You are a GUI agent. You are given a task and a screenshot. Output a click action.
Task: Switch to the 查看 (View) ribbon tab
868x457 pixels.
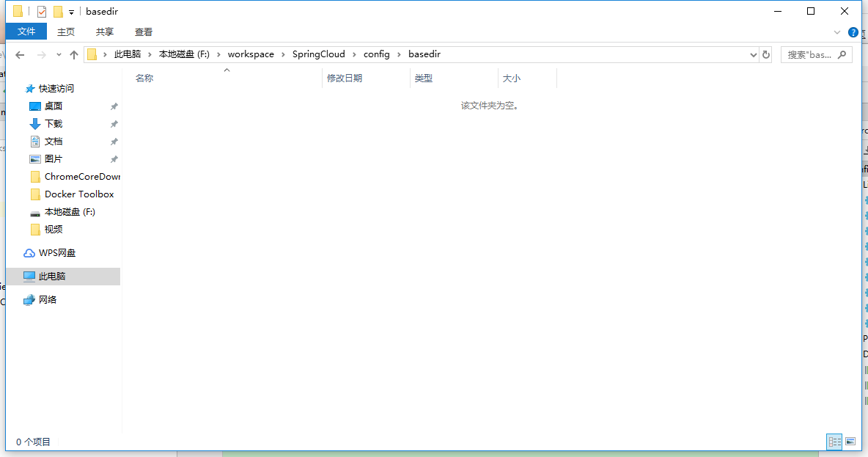(x=143, y=32)
